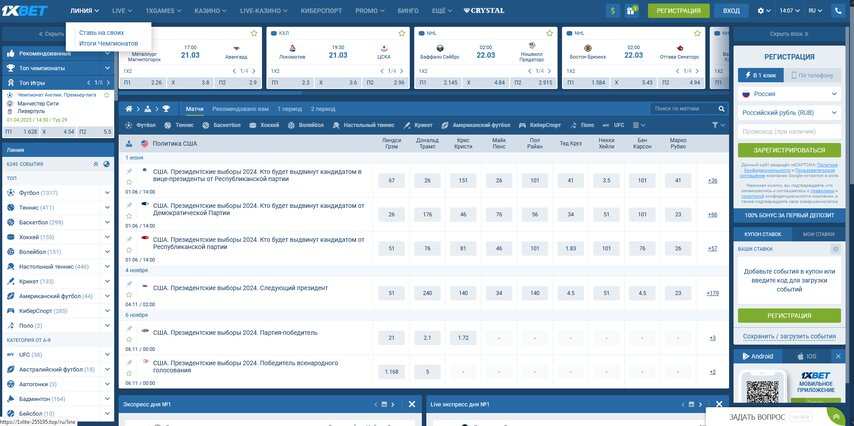Click Промокод input field
The height and width of the screenshot is (426, 854).
[789, 131]
